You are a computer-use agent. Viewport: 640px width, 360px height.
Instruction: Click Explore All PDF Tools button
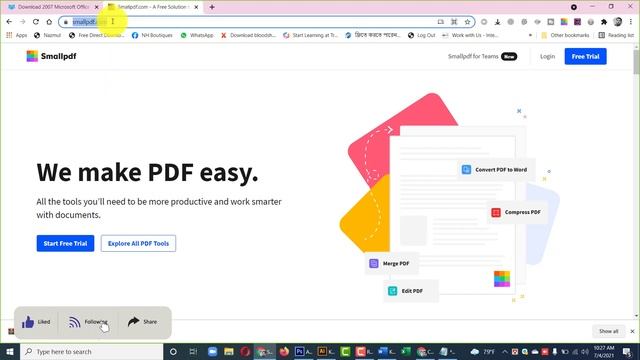coord(138,243)
